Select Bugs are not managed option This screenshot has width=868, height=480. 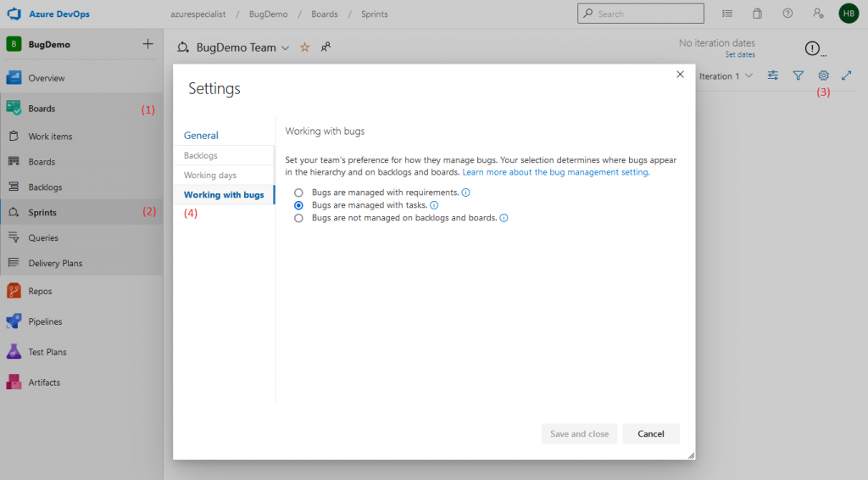298,218
